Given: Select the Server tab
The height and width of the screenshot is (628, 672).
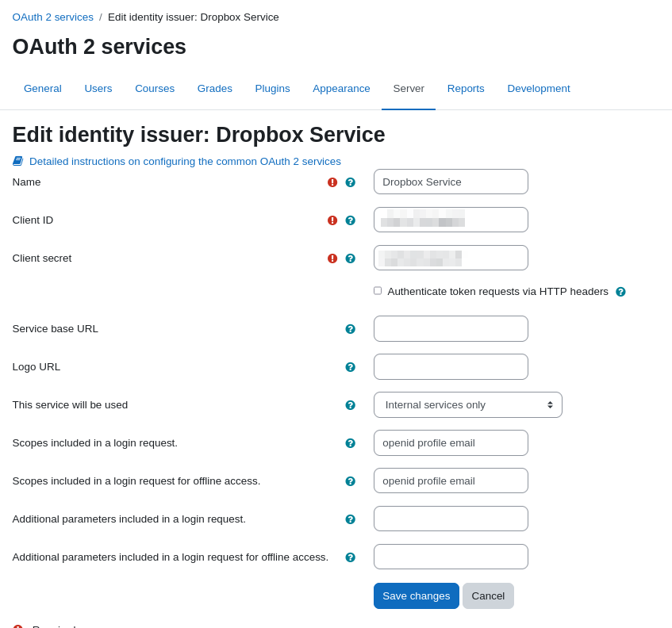Looking at the screenshot, I should 409,89.
